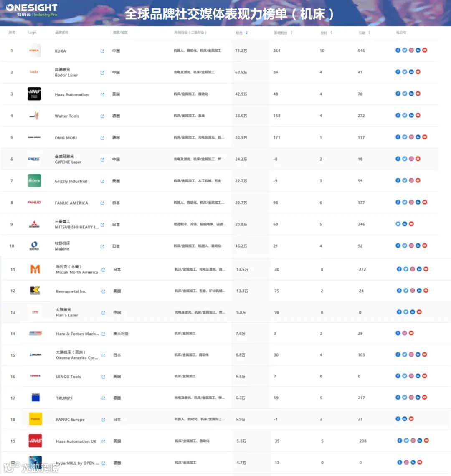Open the external link icon for KUKA
This screenshot has width=451, height=476.
(x=102, y=51)
